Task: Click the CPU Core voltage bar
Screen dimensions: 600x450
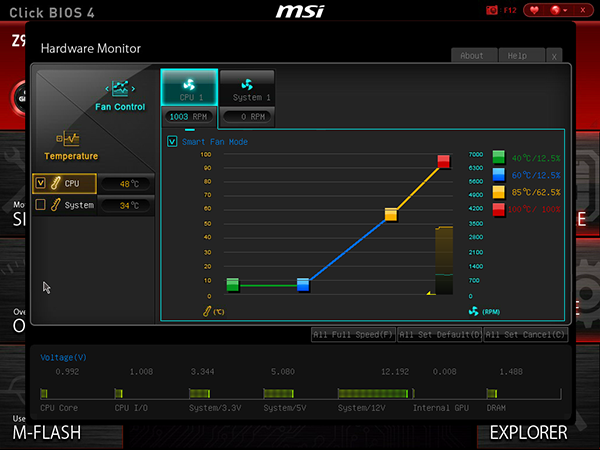Action: (44, 393)
